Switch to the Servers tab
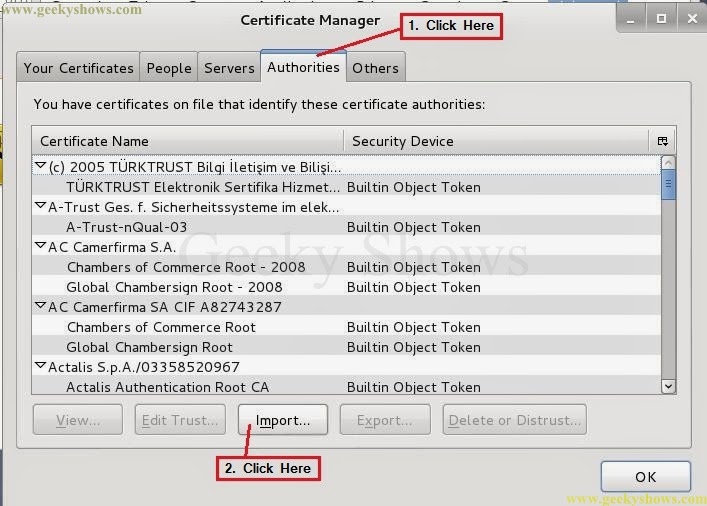 click(229, 68)
